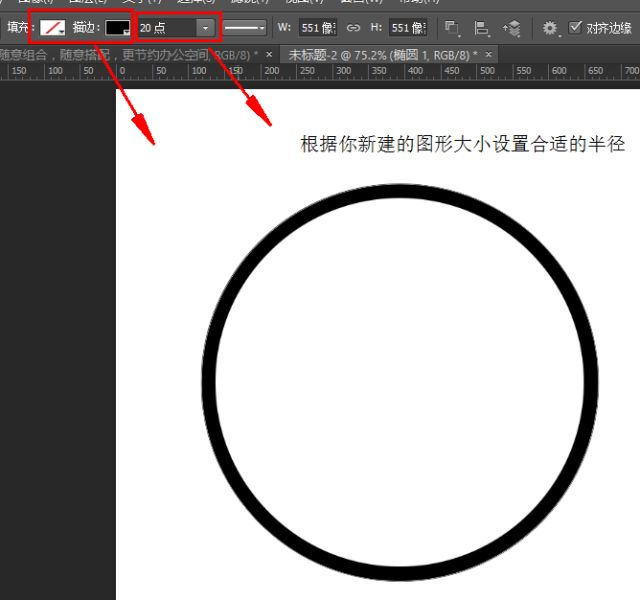Open the path alignment options icon

(482, 28)
